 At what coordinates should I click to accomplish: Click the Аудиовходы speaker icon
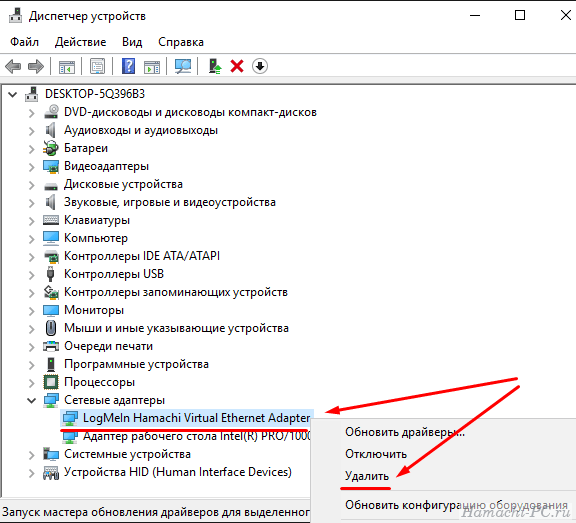point(51,130)
